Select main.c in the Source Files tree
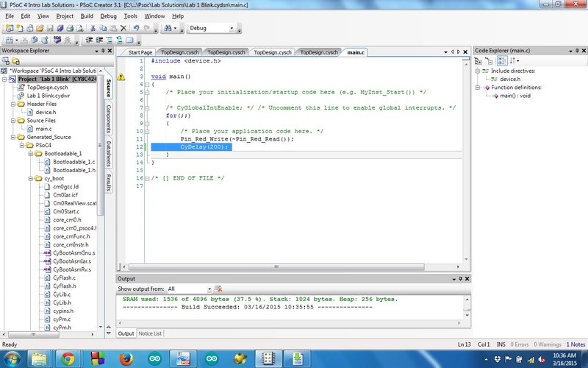 click(43, 129)
